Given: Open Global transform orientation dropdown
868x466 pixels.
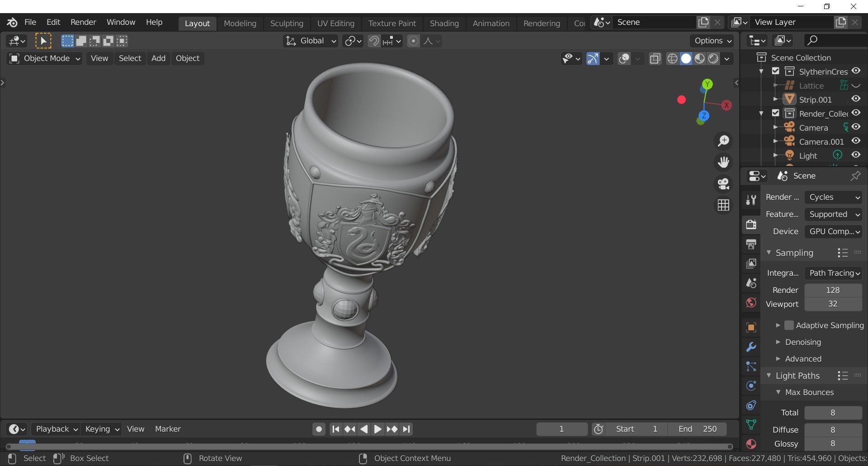Looking at the screenshot, I should (311, 41).
